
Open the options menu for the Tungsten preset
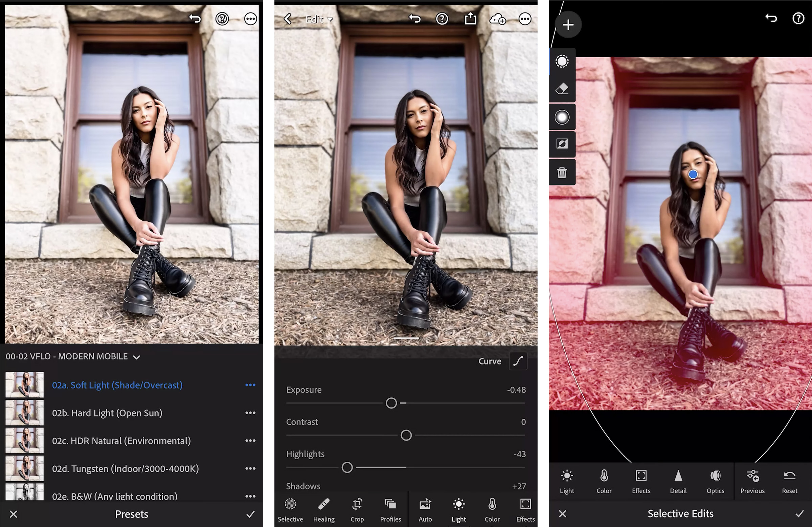point(251,468)
